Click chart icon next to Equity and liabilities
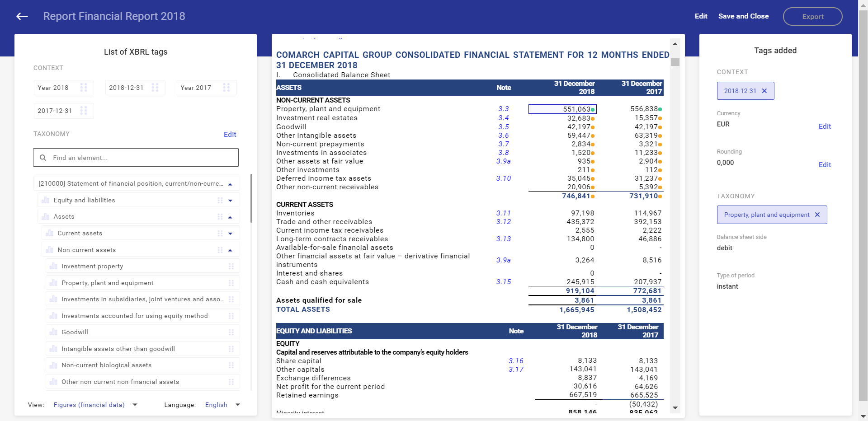 [46, 200]
